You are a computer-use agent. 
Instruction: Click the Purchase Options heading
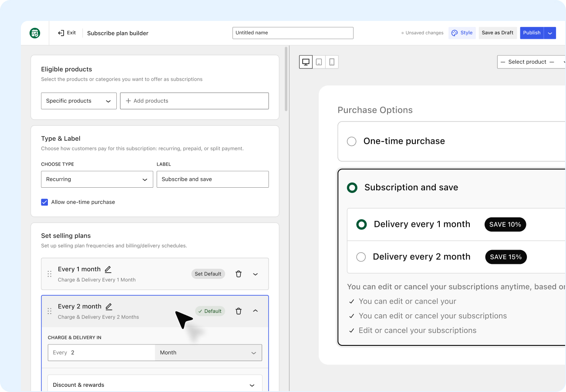pos(375,110)
